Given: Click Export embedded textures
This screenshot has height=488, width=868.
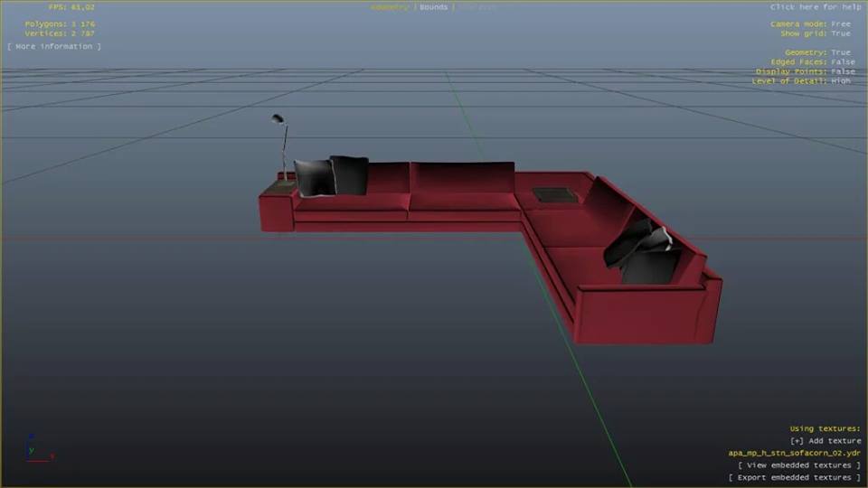Looking at the screenshot, I should [795, 477].
